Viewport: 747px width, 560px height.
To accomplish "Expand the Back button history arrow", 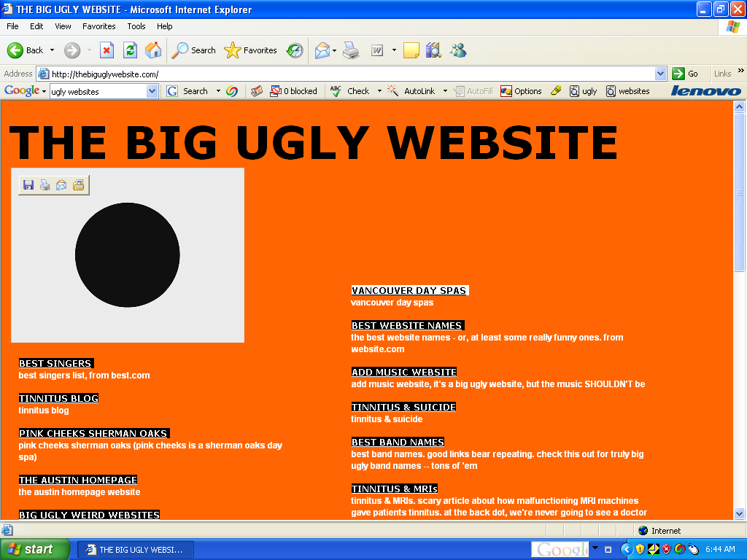I will coord(50,50).
